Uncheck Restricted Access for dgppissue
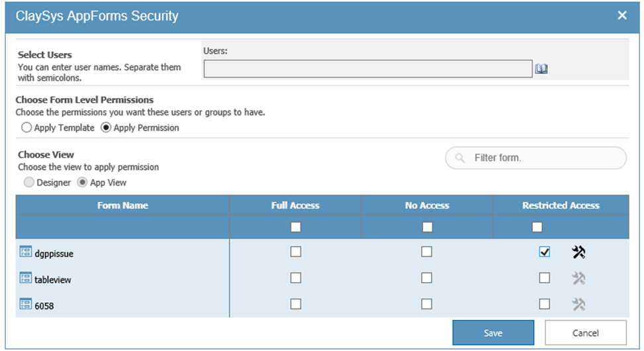The height and width of the screenshot is (351, 644). click(x=545, y=252)
